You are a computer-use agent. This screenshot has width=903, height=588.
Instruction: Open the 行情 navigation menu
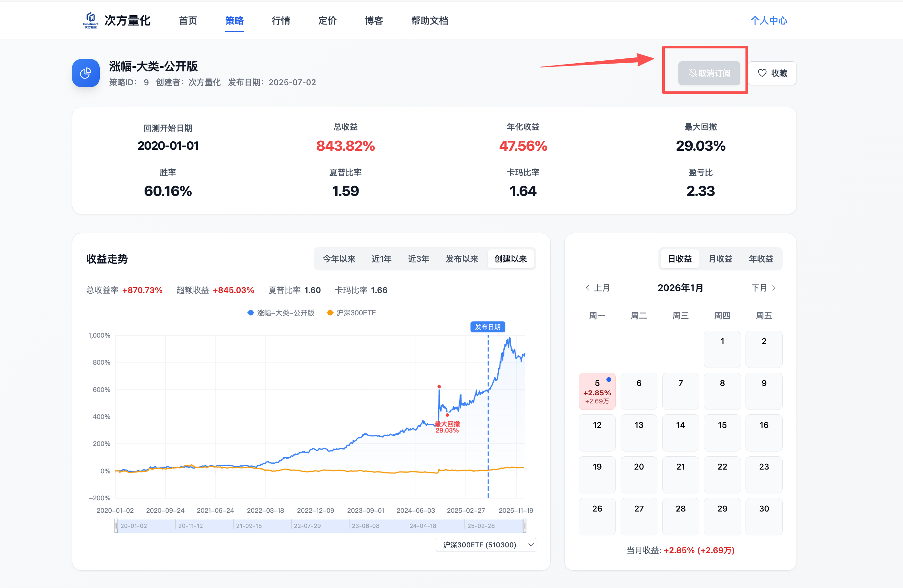click(281, 20)
